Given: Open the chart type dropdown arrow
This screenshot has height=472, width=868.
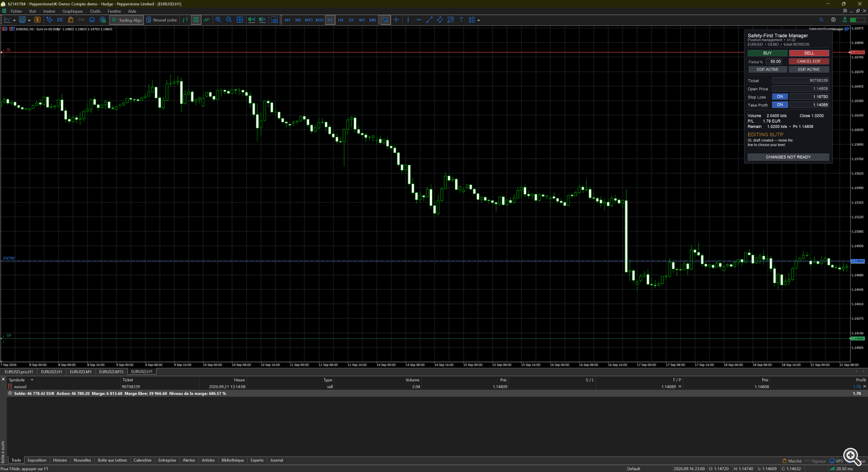Looking at the screenshot, I should (x=14, y=20).
